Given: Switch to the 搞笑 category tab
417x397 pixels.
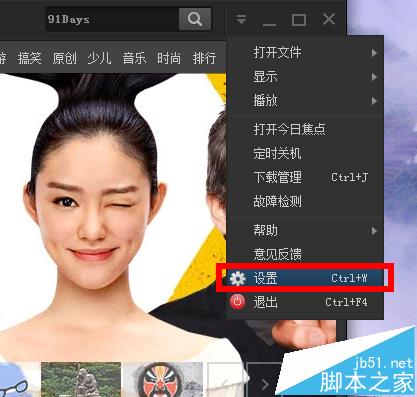Looking at the screenshot, I should 30,58.
